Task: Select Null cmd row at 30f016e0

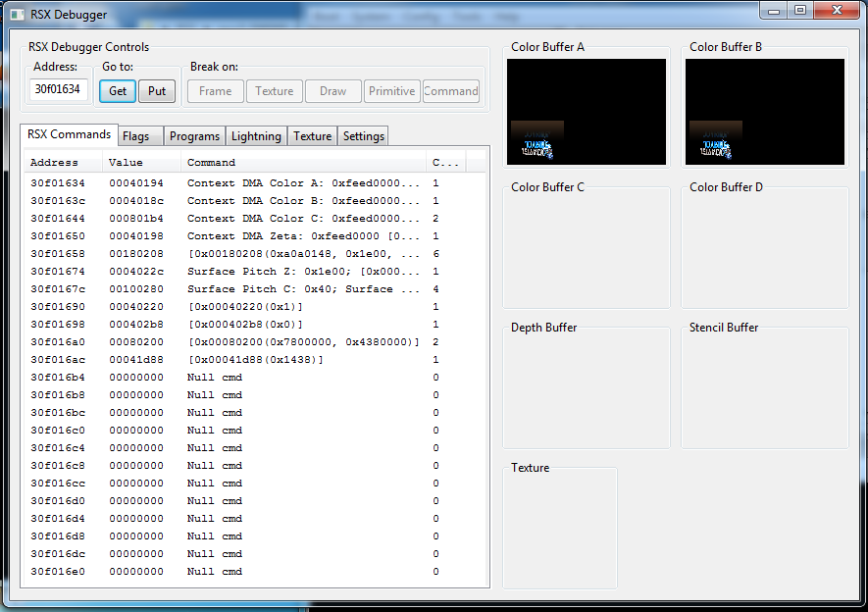Action: pyautogui.click(x=255, y=572)
